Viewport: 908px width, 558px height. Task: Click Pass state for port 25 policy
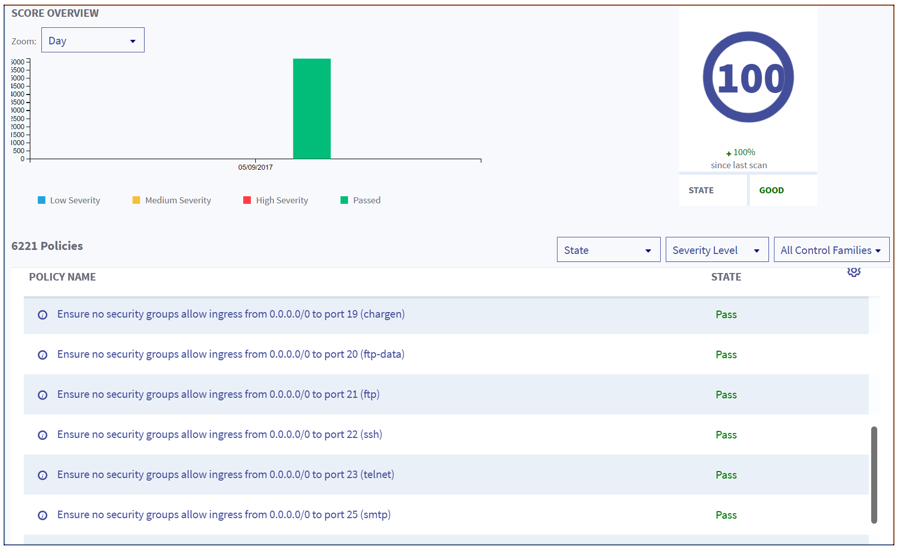pos(726,515)
